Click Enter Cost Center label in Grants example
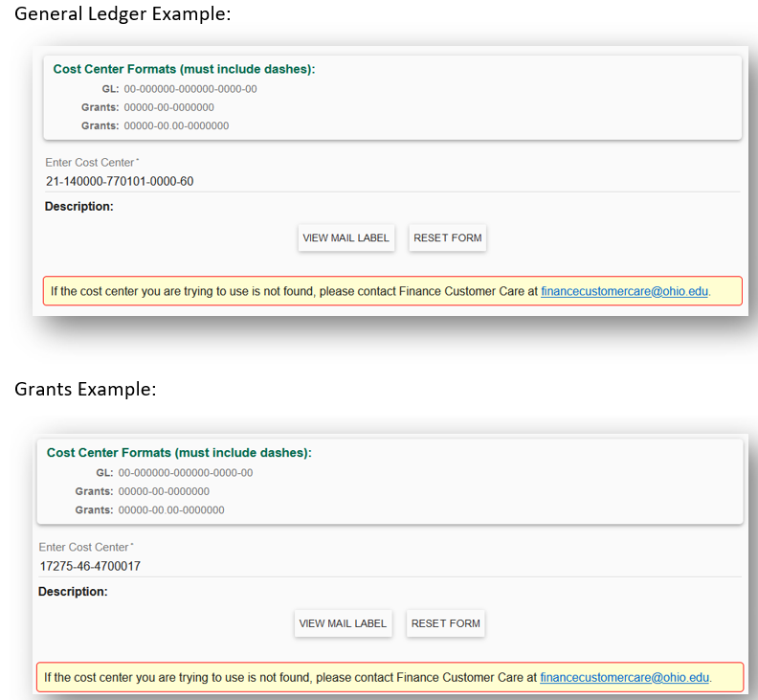758x700 pixels. point(85,548)
